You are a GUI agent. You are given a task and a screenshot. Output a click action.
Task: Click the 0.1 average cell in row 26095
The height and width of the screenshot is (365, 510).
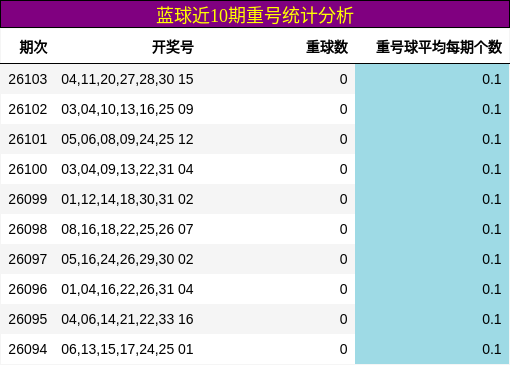tap(432, 319)
